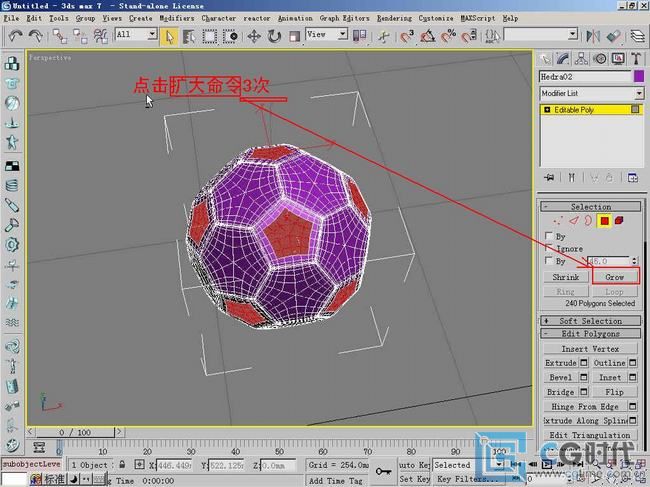Open the Layer Manager icon

click(638, 36)
